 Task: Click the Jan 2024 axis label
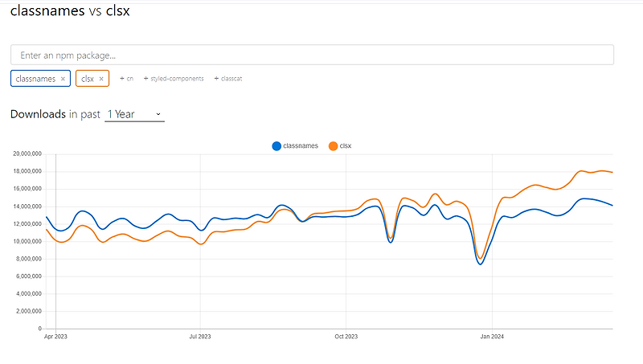[491, 337]
